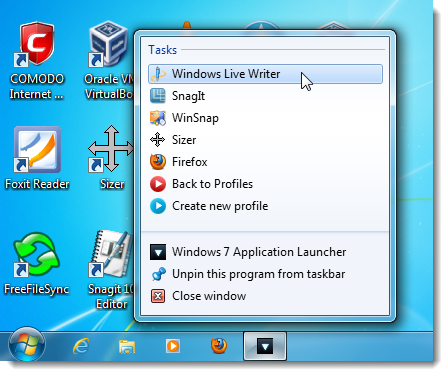Click Firefox icon on the taskbar
Image resolution: width=448 pixels, height=376 pixels.
point(219,346)
